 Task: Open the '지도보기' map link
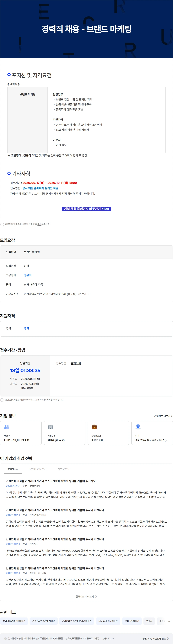click(x=82, y=294)
